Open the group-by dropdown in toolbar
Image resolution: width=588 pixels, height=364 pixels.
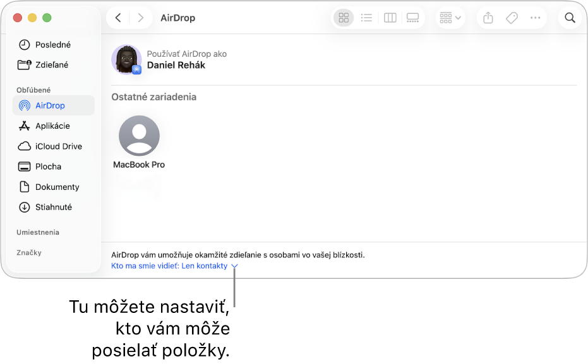(x=450, y=18)
